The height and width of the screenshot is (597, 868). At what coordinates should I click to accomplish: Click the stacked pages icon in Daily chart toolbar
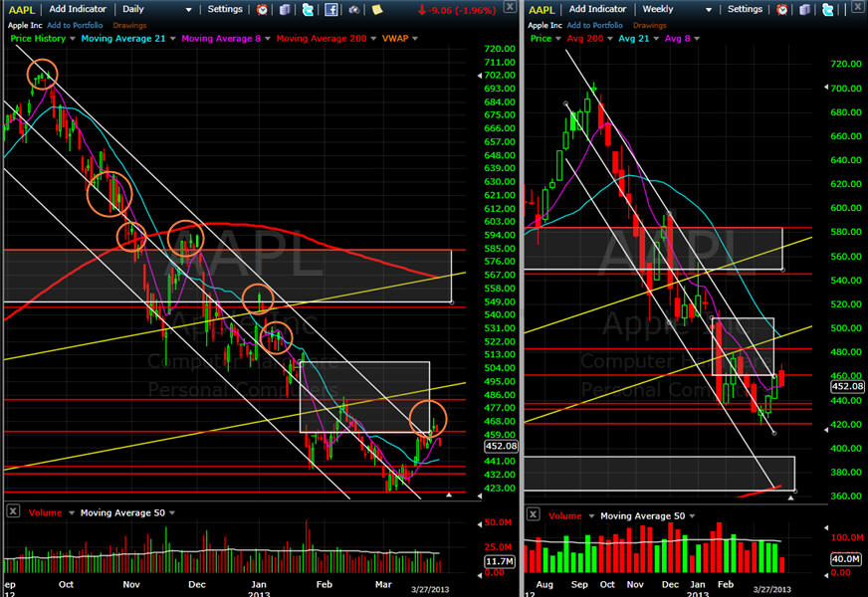pos(285,9)
